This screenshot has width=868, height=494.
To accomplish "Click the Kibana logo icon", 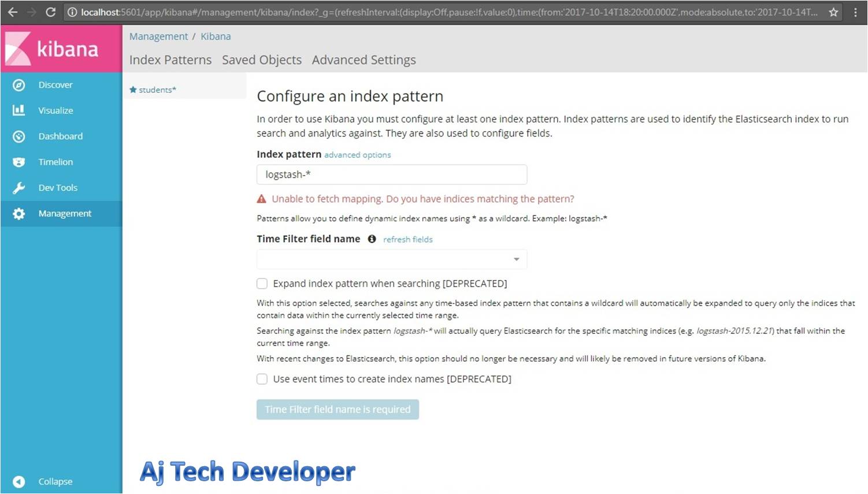I will click(x=17, y=49).
